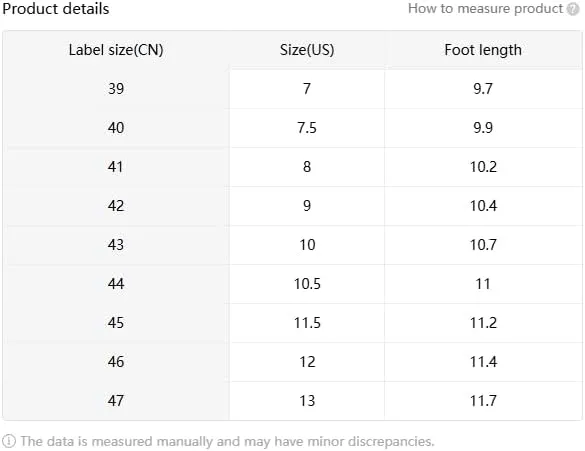Click label size 39 cell
Image resolution: width=585 pixels, height=451 pixels.
(x=116, y=89)
